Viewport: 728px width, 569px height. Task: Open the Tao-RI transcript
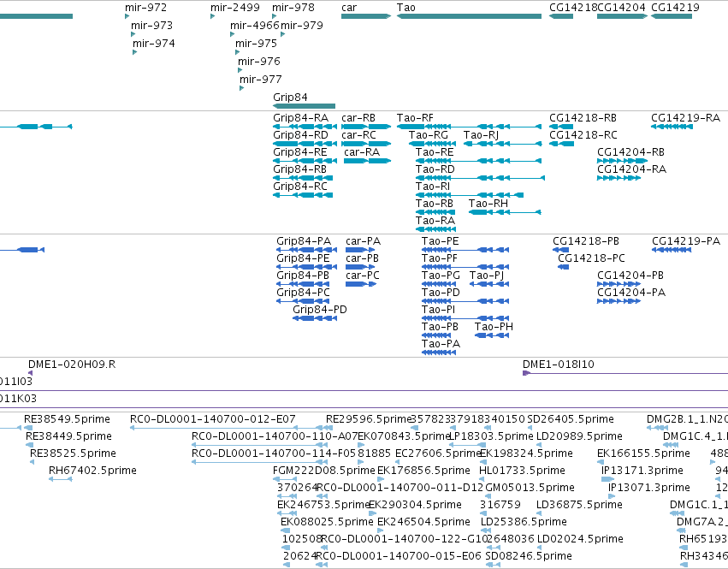470,195
